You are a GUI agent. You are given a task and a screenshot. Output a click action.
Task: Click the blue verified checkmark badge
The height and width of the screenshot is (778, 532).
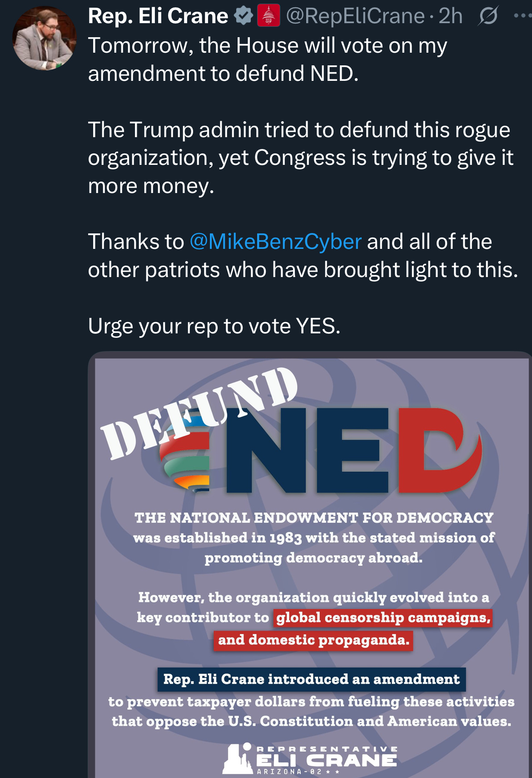click(x=244, y=16)
